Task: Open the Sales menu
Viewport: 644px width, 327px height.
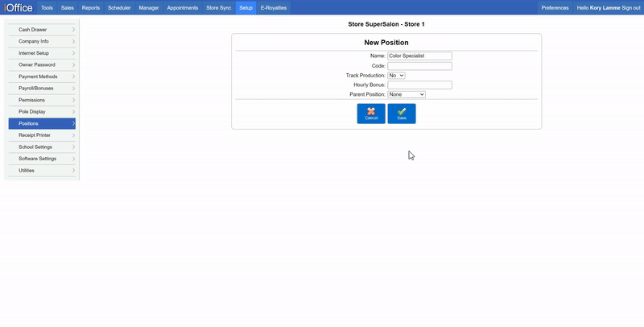Action: (68, 8)
